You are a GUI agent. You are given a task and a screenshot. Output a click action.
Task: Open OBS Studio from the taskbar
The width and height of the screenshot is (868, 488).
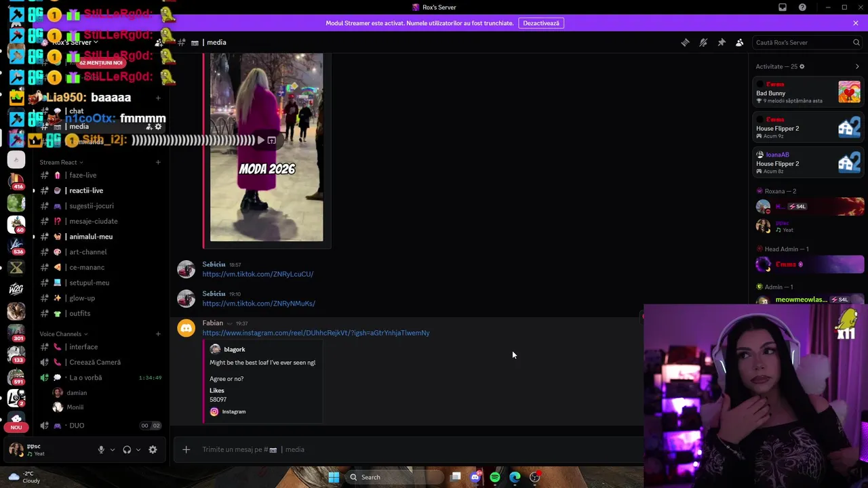(535, 477)
